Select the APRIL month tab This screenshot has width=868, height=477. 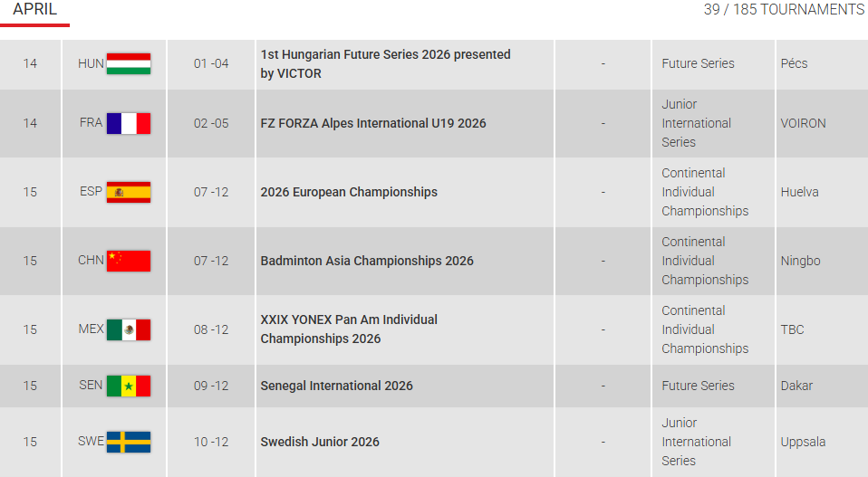pos(35,10)
